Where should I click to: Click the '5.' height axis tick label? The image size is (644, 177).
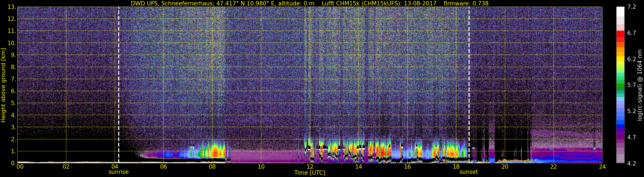point(13,103)
